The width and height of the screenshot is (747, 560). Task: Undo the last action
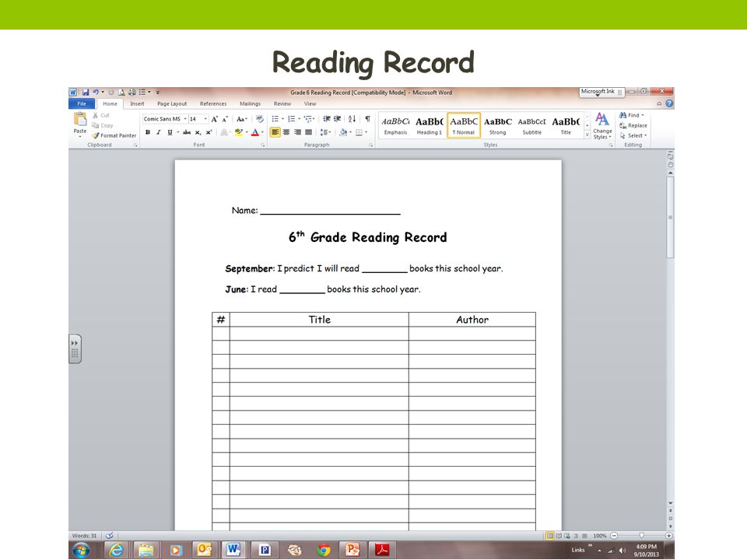[x=95, y=92]
